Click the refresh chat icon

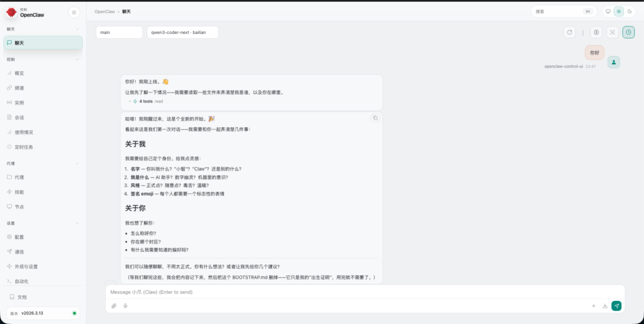570,32
